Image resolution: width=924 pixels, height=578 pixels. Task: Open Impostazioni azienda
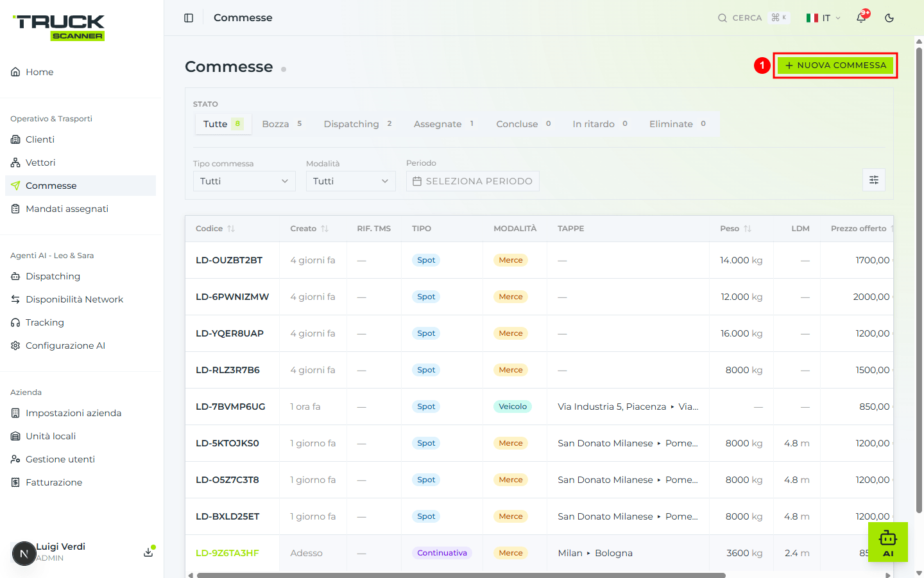coord(80,413)
